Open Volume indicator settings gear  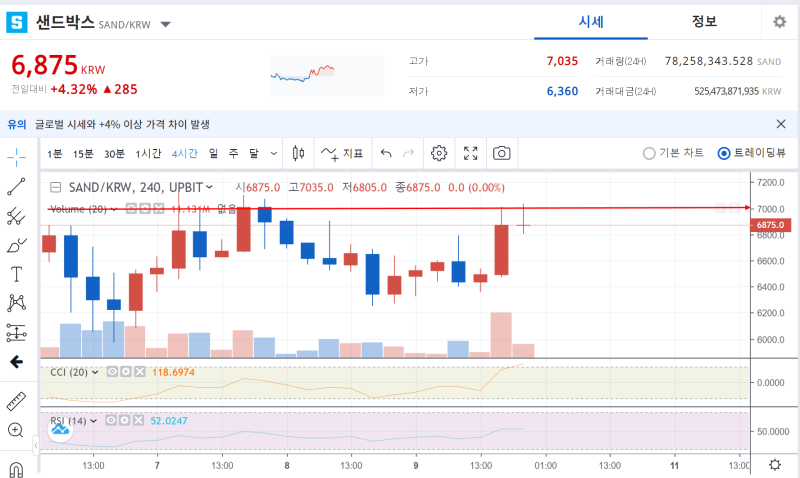[145, 209]
